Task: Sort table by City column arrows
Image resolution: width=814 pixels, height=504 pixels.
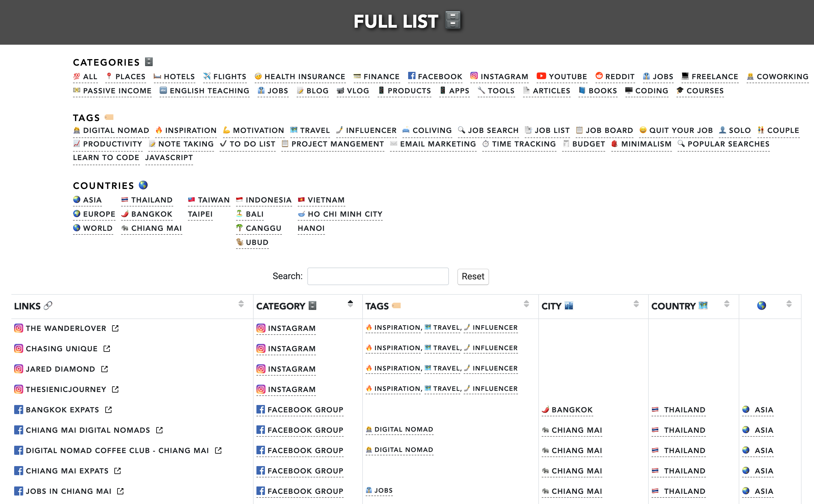Action: click(x=636, y=304)
